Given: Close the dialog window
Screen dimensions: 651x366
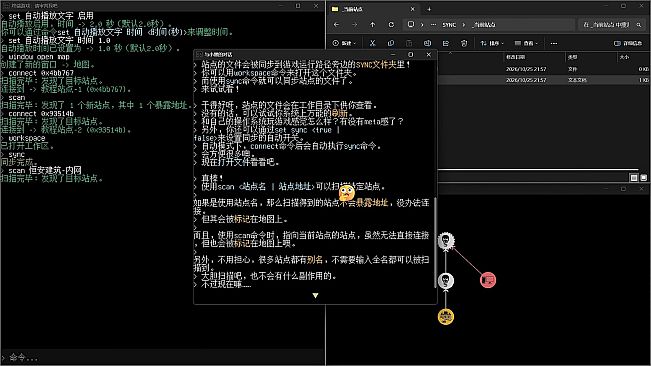Looking at the screenshot, I should pos(428,54).
